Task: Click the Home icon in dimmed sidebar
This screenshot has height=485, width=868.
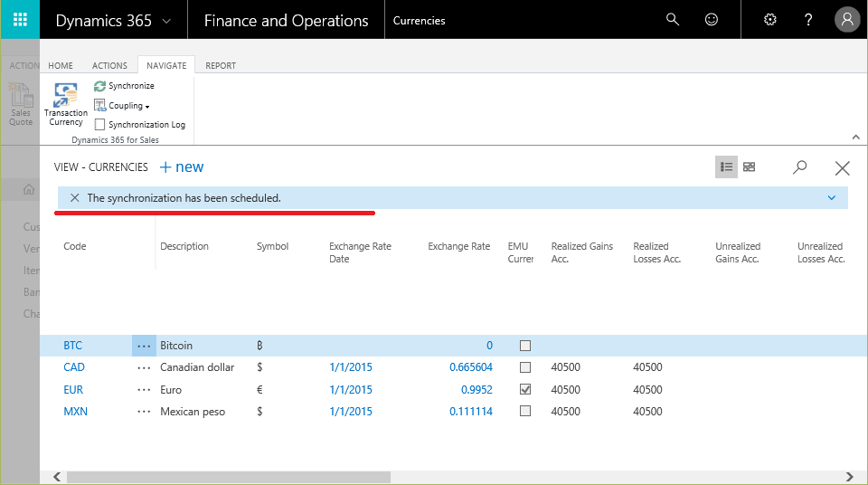Action: tap(29, 189)
